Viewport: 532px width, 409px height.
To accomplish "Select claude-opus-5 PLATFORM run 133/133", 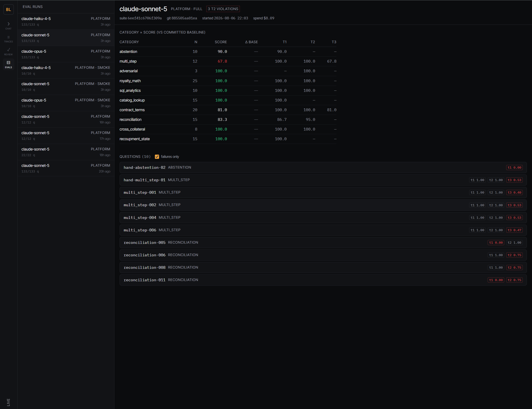I will [x=66, y=54].
